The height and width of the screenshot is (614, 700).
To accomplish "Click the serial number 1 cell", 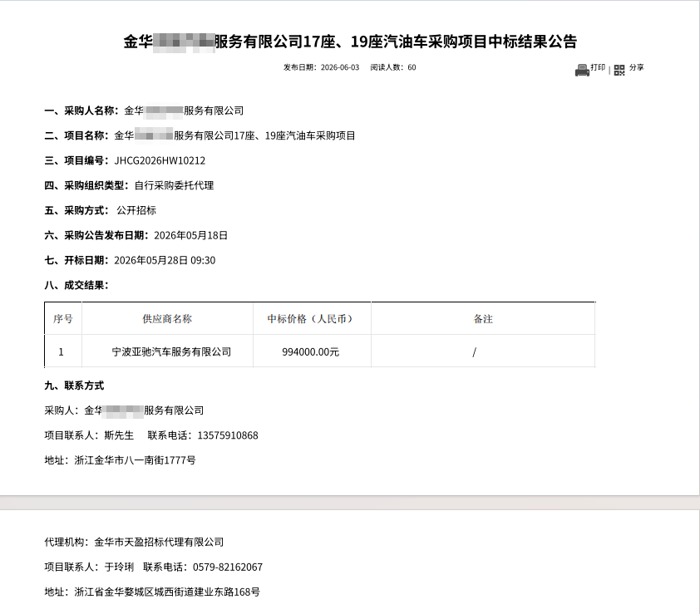I will tap(63, 351).
